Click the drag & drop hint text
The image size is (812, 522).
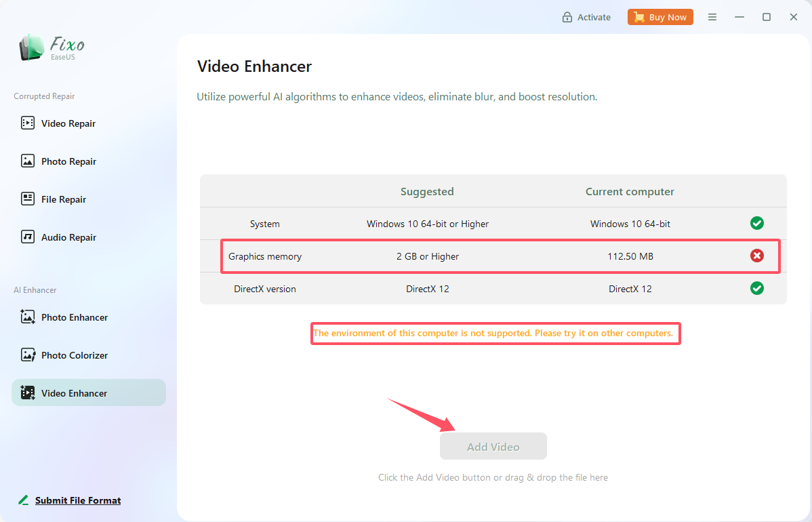(493, 477)
